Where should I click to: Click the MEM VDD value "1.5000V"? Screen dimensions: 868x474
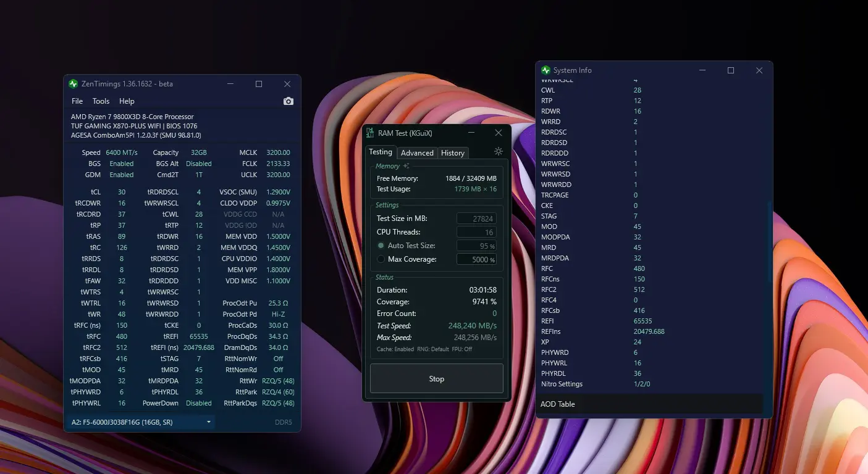278,236
